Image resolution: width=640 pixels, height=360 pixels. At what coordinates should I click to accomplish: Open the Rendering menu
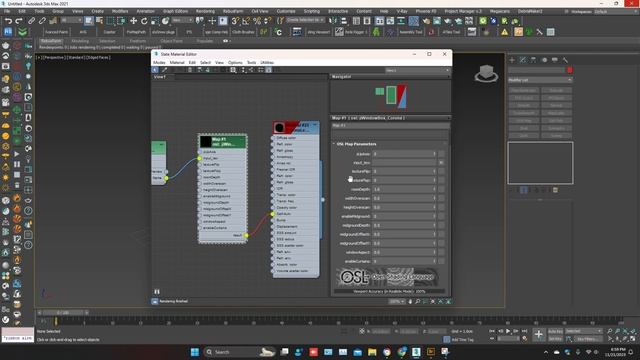click(x=205, y=11)
